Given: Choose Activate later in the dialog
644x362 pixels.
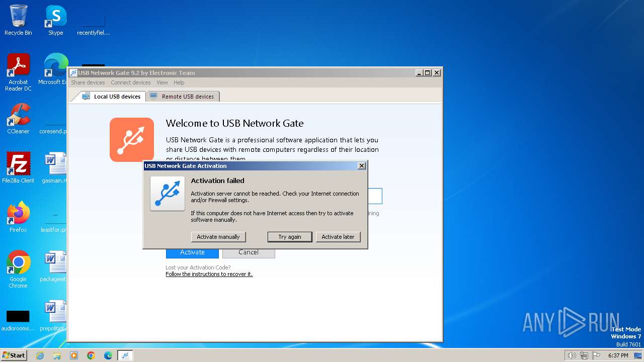Looking at the screenshot, I should 338,237.
